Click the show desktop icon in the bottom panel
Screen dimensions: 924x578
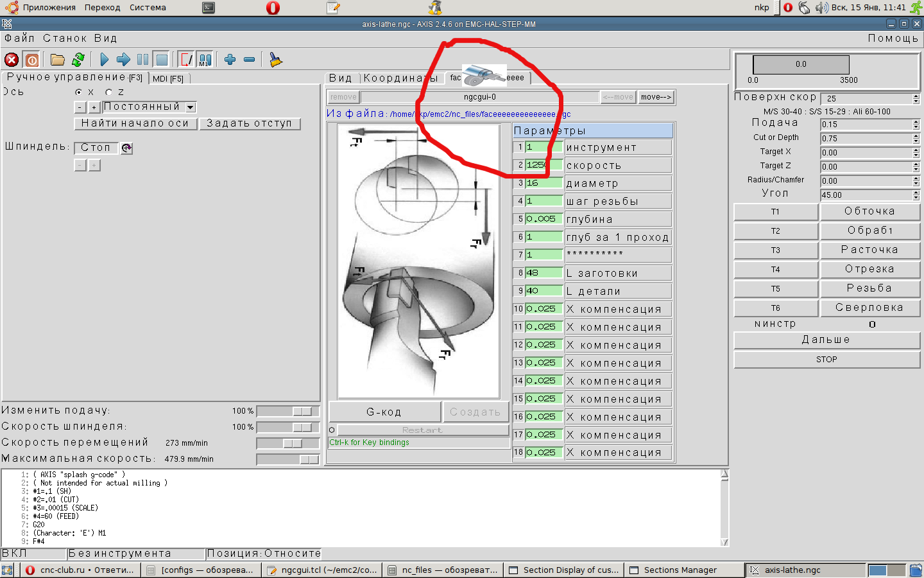coord(7,570)
